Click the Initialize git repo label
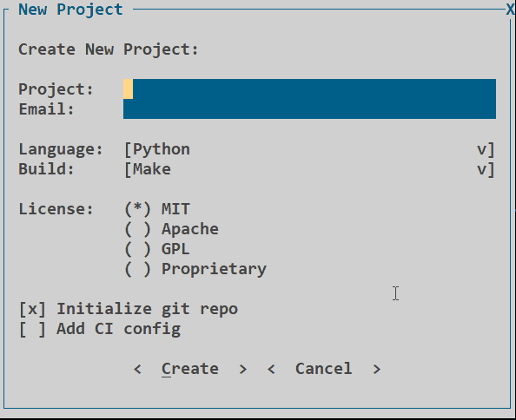Screen dimensions: 516x420 (147, 309)
